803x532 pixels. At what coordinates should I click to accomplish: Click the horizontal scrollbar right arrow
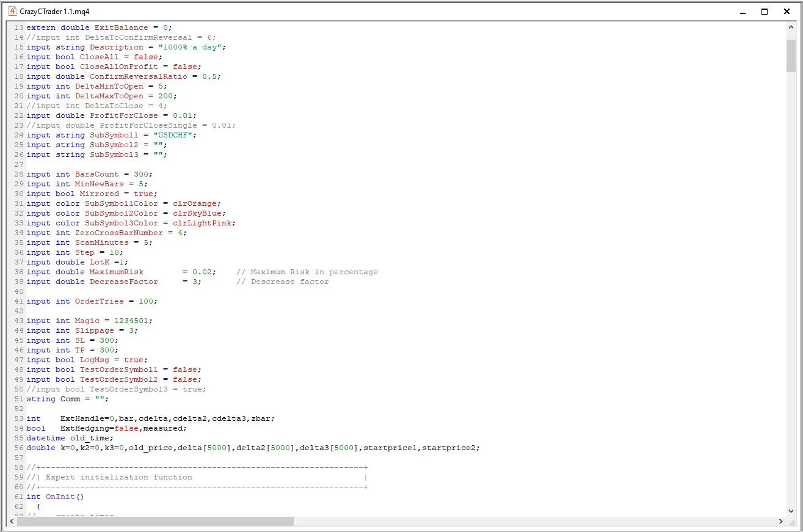[x=781, y=522]
